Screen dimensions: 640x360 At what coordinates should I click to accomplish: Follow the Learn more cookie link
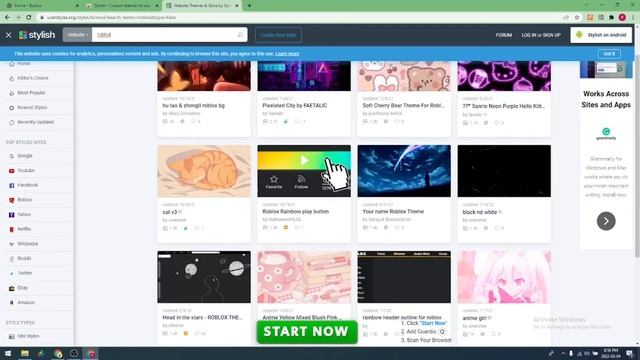287,54
